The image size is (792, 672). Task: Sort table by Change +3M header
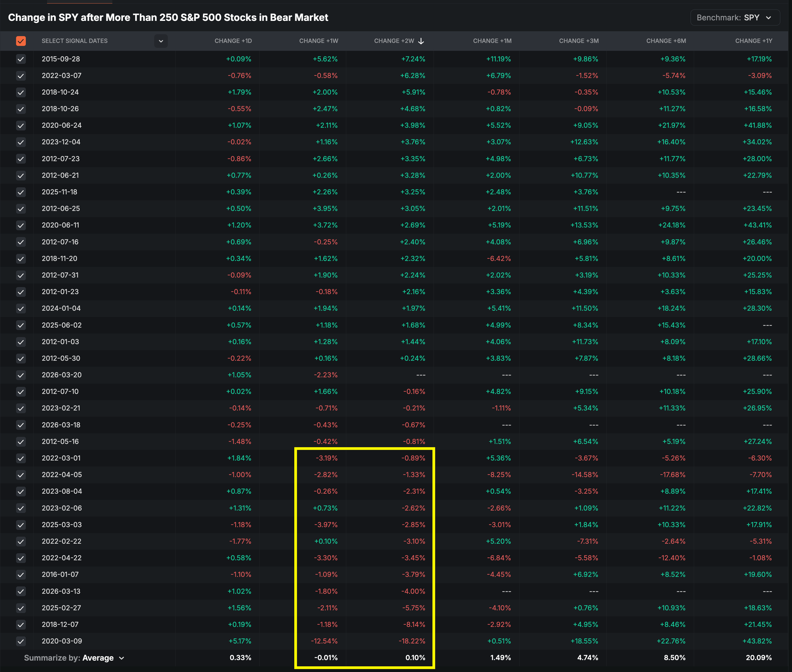tap(578, 41)
